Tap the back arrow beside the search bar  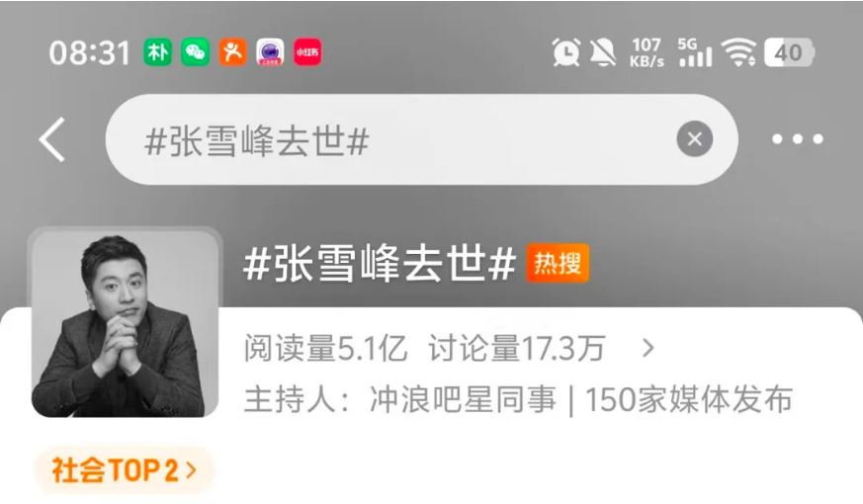click(52, 139)
